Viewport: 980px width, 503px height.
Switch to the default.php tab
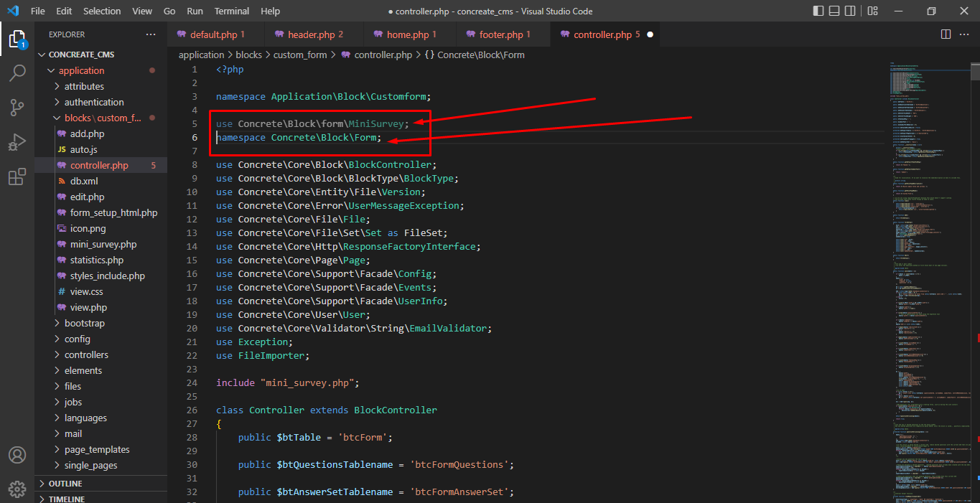pos(215,34)
